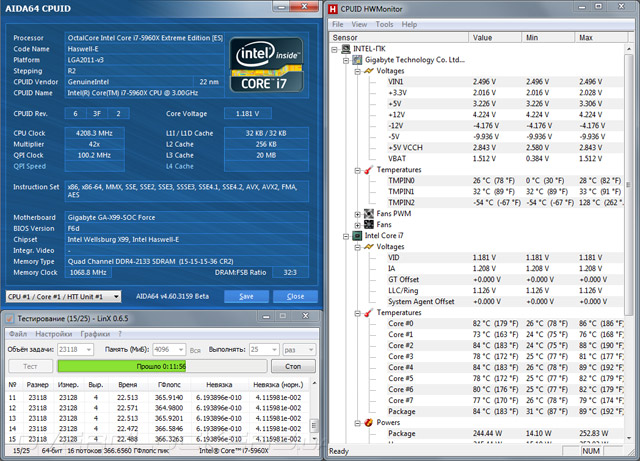The height and width of the screenshot is (461, 640).
Task: Click the HWMonitor red H title icon
Action: pyautogui.click(x=333, y=9)
